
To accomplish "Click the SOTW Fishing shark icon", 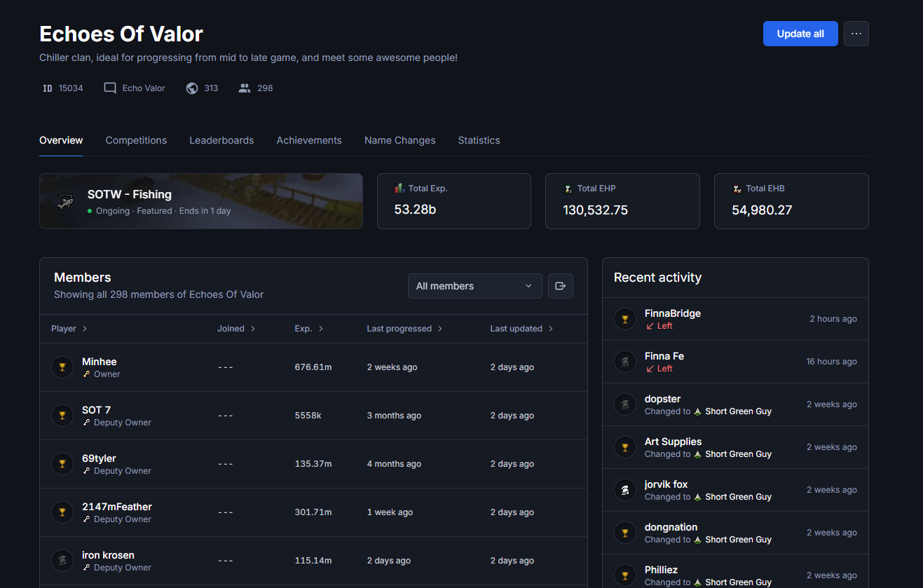I will (65, 201).
